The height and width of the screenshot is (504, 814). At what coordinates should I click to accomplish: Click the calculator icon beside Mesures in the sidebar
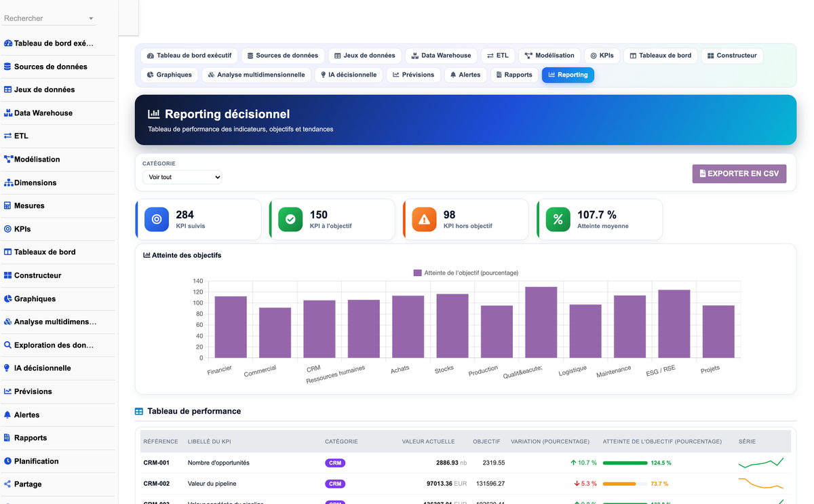(x=8, y=206)
